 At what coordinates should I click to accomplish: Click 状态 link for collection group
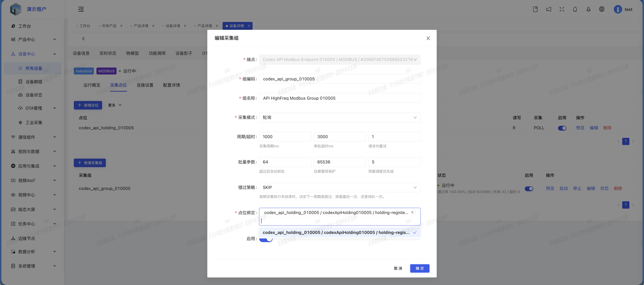coord(604,188)
